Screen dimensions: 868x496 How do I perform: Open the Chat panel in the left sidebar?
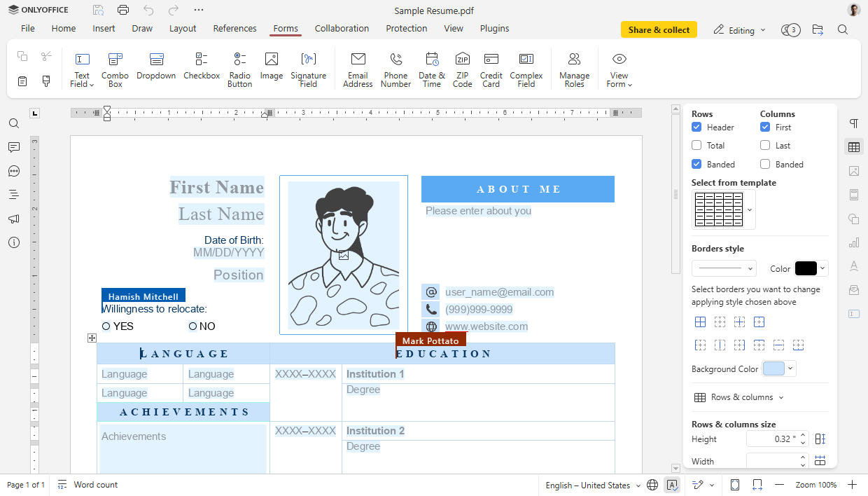(13, 171)
